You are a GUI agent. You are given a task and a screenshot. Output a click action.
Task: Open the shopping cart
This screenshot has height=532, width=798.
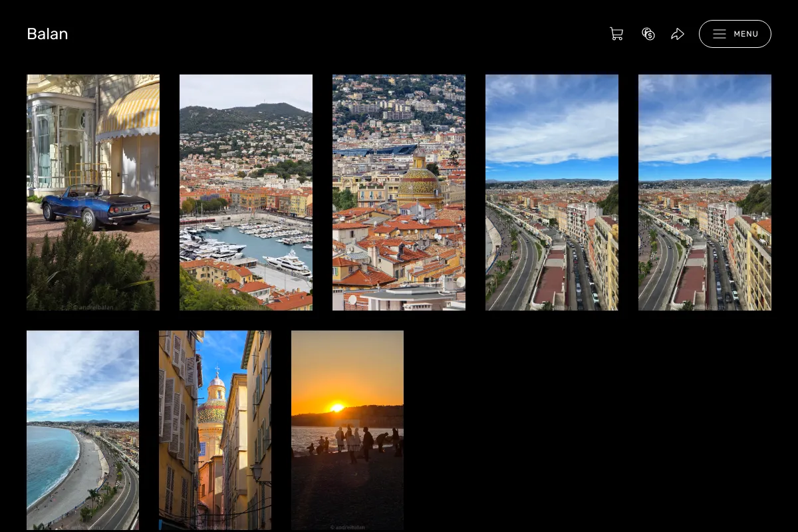tap(616, 34)
